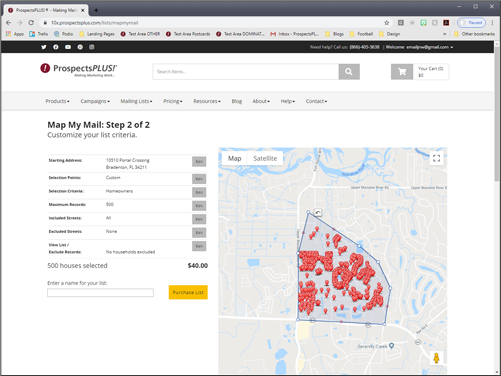This screenshot has height=376, width=501.
Task: Switch map to Satellite view
Action: click(265, 158)
